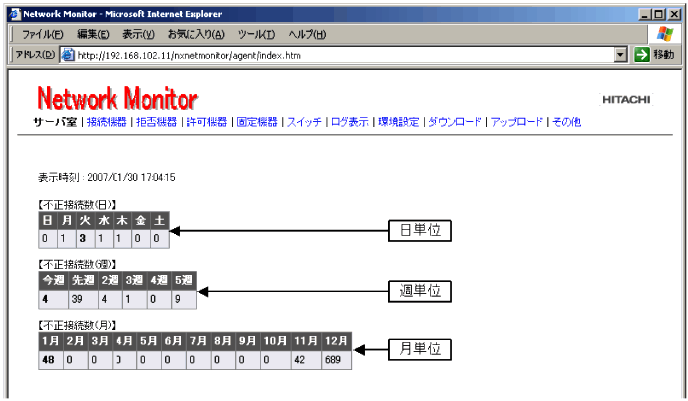Click the 【不正接続数(月)】 heading
This screenshot has height=401, width=688.
click(77, 325)
